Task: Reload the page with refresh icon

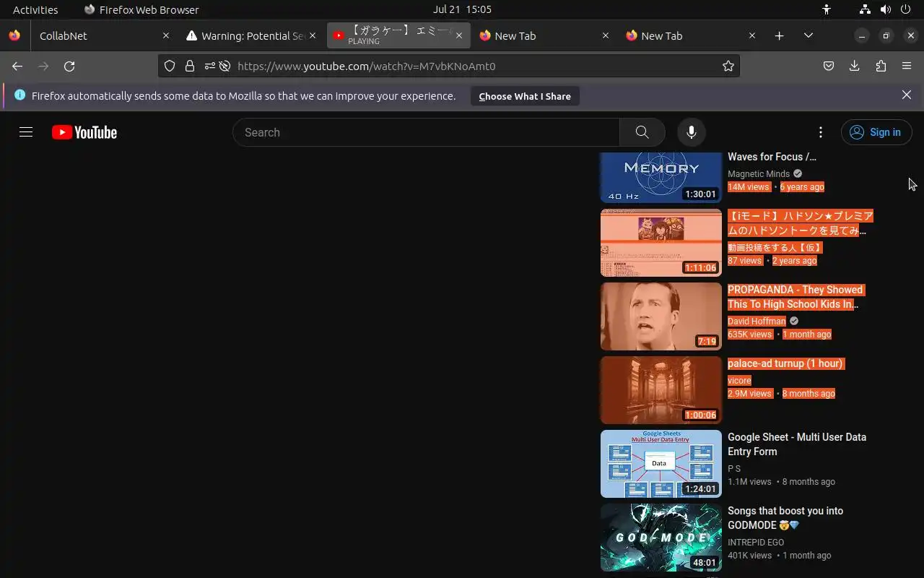Action: click(69, 66)
